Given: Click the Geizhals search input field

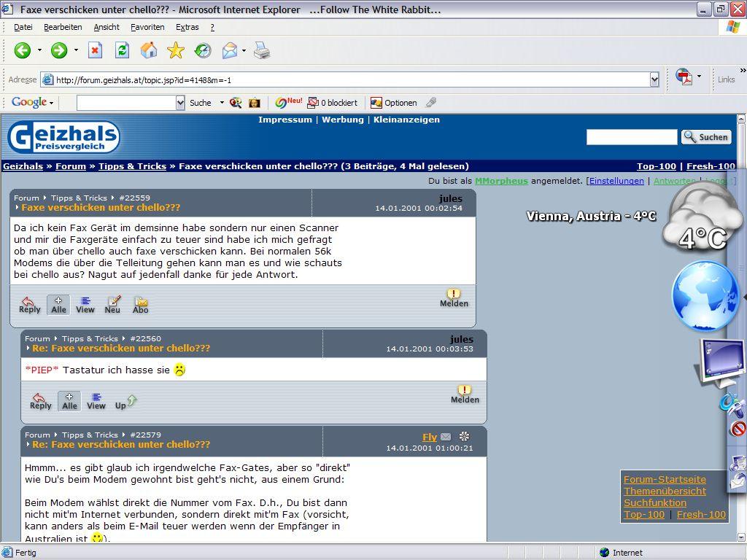Looking at the screenshot, I should click(x=632, y=137).
